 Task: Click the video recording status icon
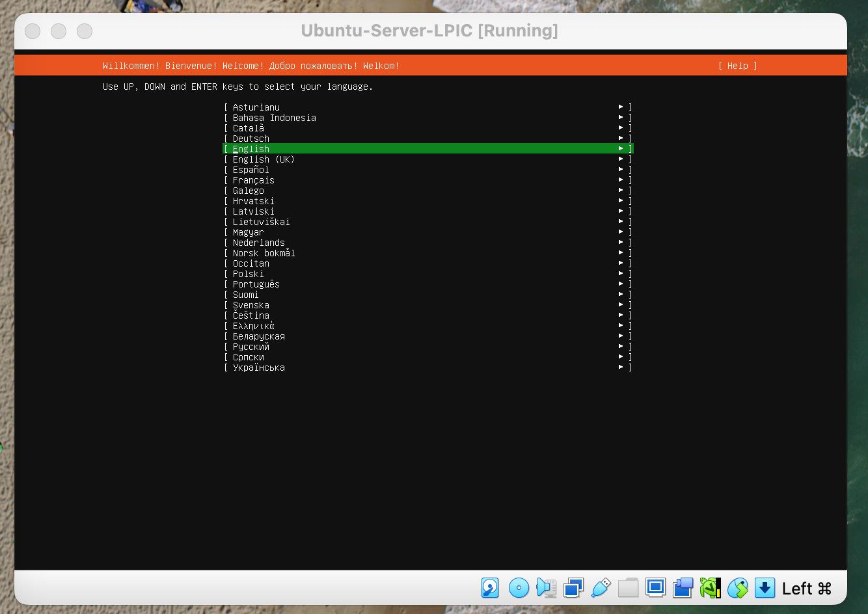683,588
